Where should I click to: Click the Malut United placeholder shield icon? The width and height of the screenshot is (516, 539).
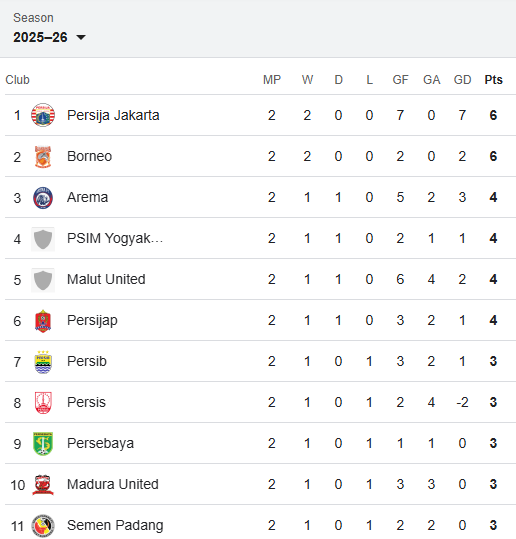pyautogui.click(x=43, y=280)
